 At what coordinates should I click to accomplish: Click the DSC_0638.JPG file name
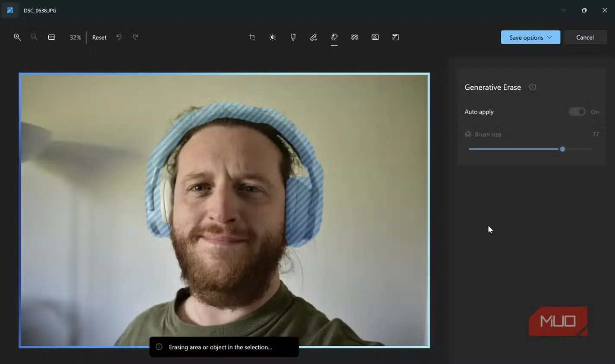(x=40, y=10)
